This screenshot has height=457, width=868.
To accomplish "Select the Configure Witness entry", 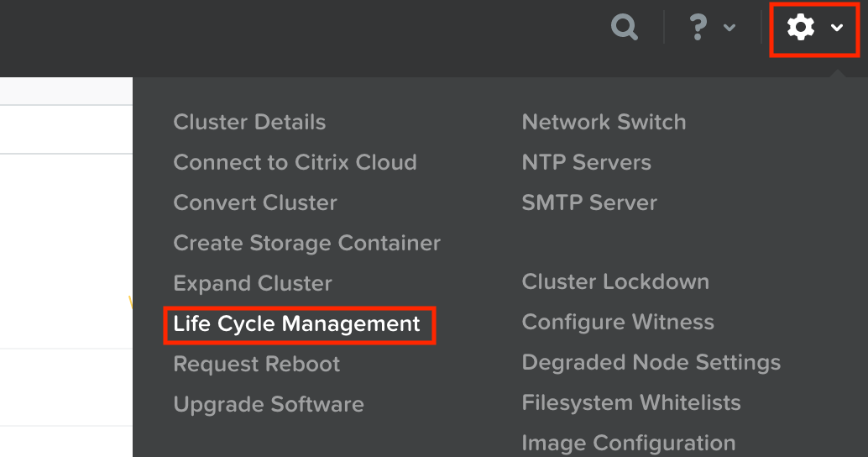I will tap(618, 322).
